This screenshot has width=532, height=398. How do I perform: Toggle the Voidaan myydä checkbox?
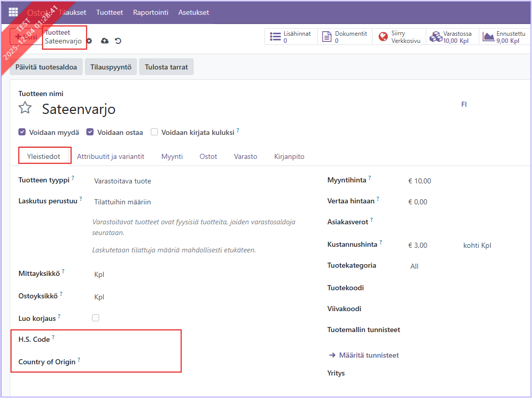[22, 132]
